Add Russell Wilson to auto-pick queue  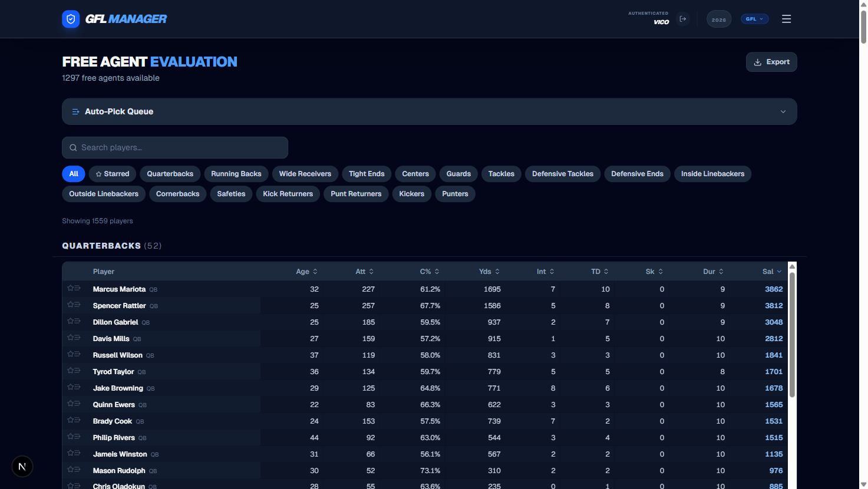coord(77,354)
